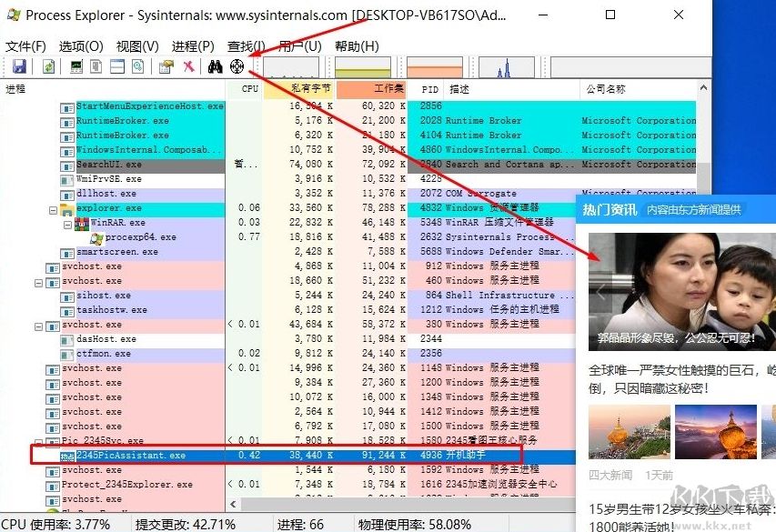Viewport: 776px width, 532px height.
Task: Click the CPU usage mini graph in toolbar
Action: [x=291, y=67]
